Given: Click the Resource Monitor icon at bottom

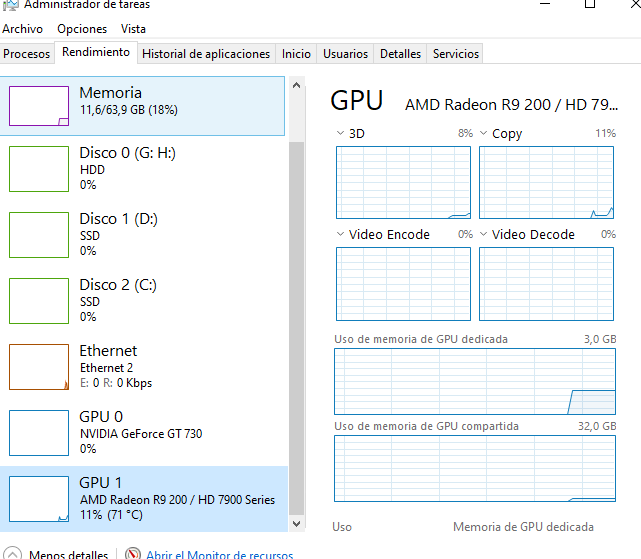Looking at the screenshot, I should click(x=133, y=554).
